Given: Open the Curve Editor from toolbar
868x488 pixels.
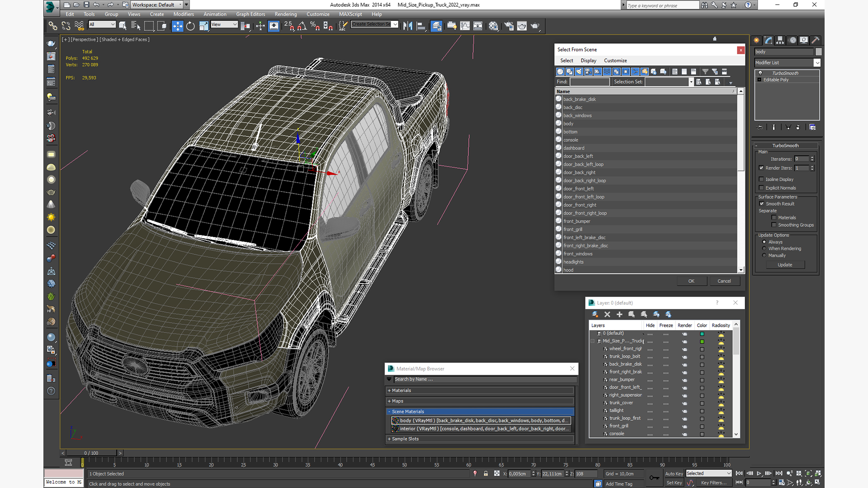Looking at the screenshot, I should coord(465,26).
